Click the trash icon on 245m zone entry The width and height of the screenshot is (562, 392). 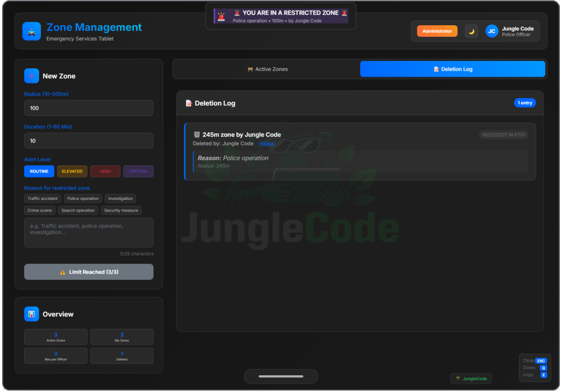(197, 135)
